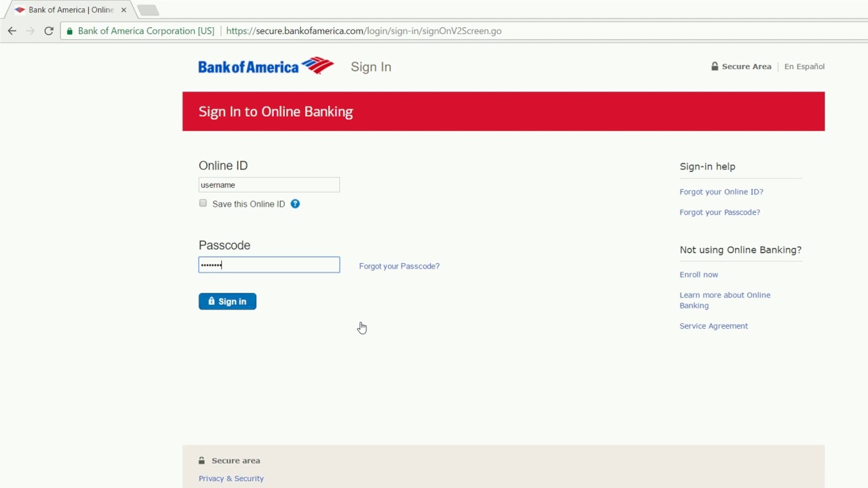Click the Bank of America logo
Viewport: 868px width, 488px height.
[266, 66]
